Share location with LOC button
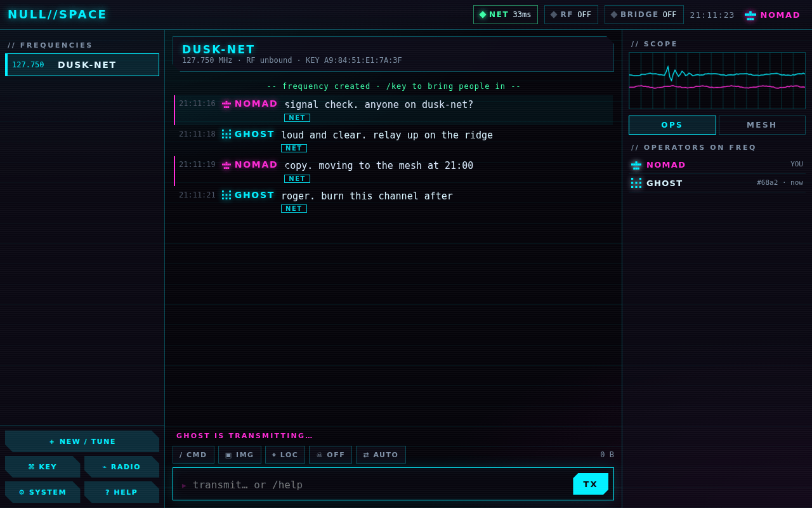Screen dimensions: 812x508 [285, 455]
